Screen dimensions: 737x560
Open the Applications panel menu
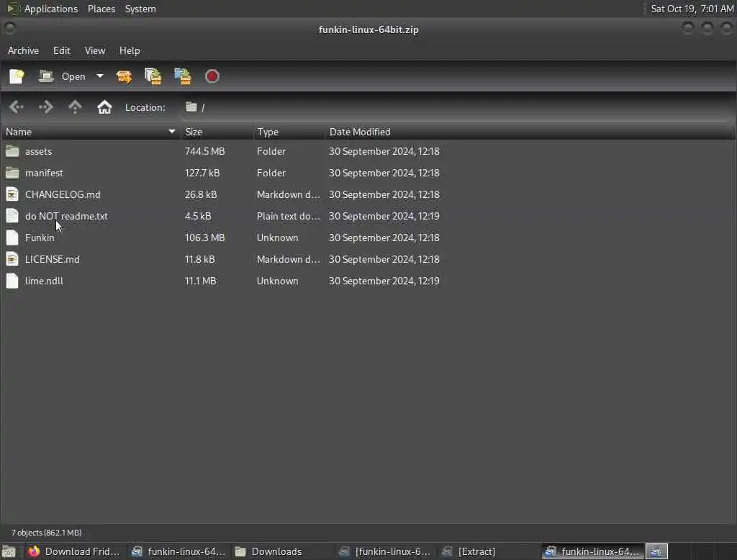tap(42, 9)
